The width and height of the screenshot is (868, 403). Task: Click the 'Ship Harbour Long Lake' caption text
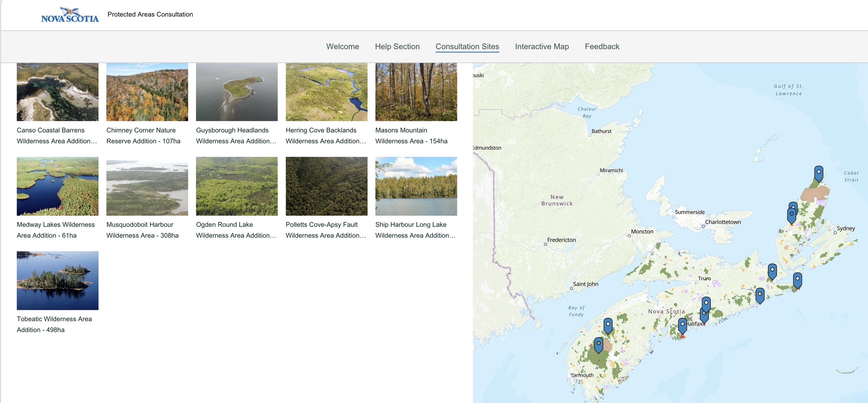click(411, 225)
